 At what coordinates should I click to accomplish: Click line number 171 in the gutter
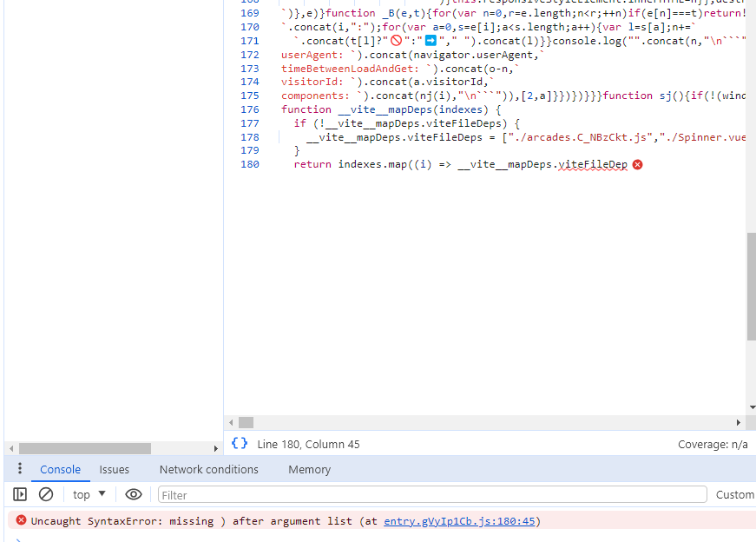coord(250,41)
